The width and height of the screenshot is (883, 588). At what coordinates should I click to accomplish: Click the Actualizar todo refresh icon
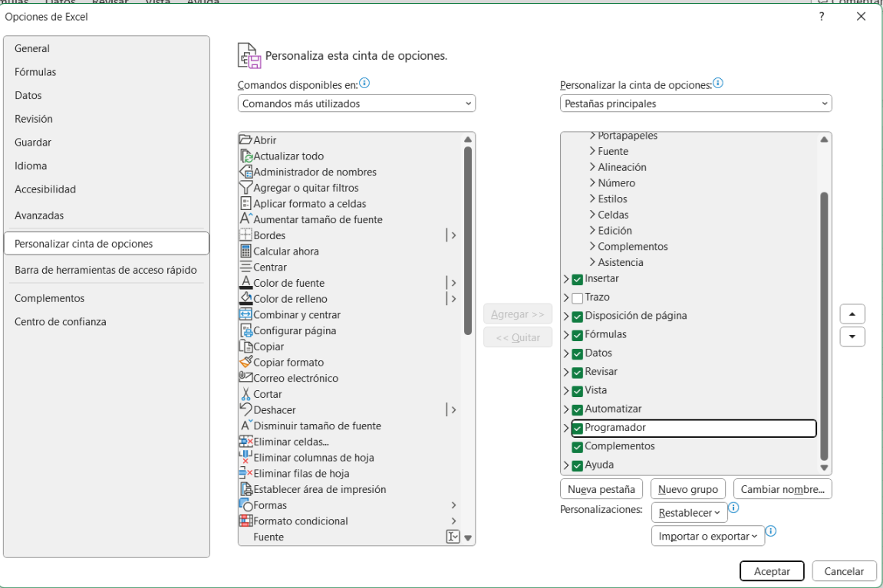pos(245,156)
